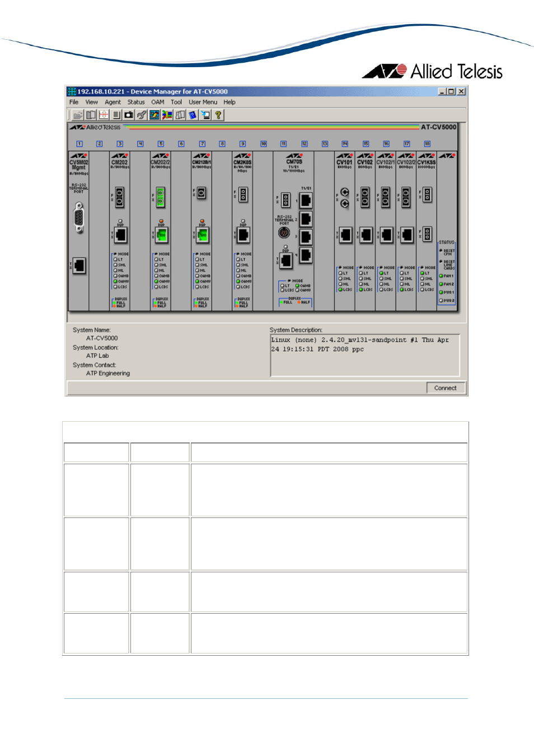
Task: Click the green 100 TX port on CM212B/1
Action: click(203, 235)
